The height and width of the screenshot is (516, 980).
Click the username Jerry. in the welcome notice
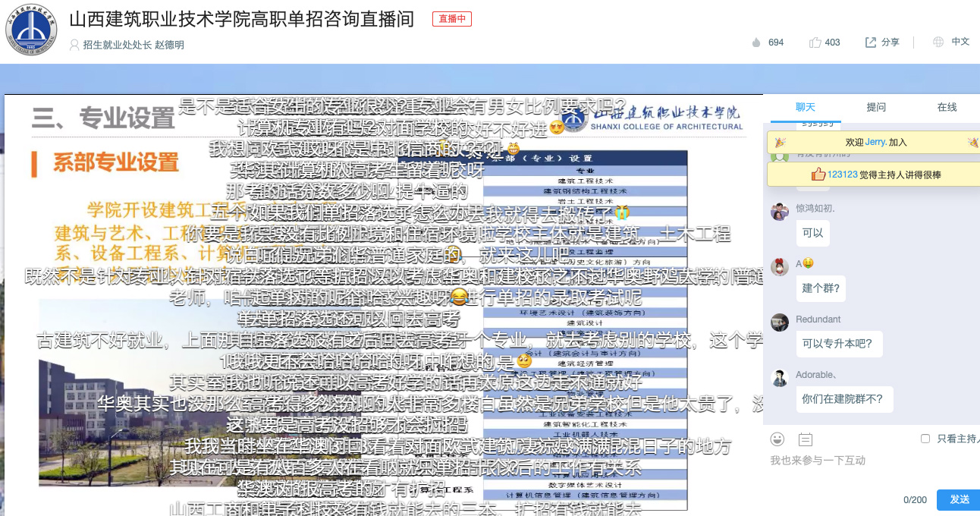(x=877, y=143)
